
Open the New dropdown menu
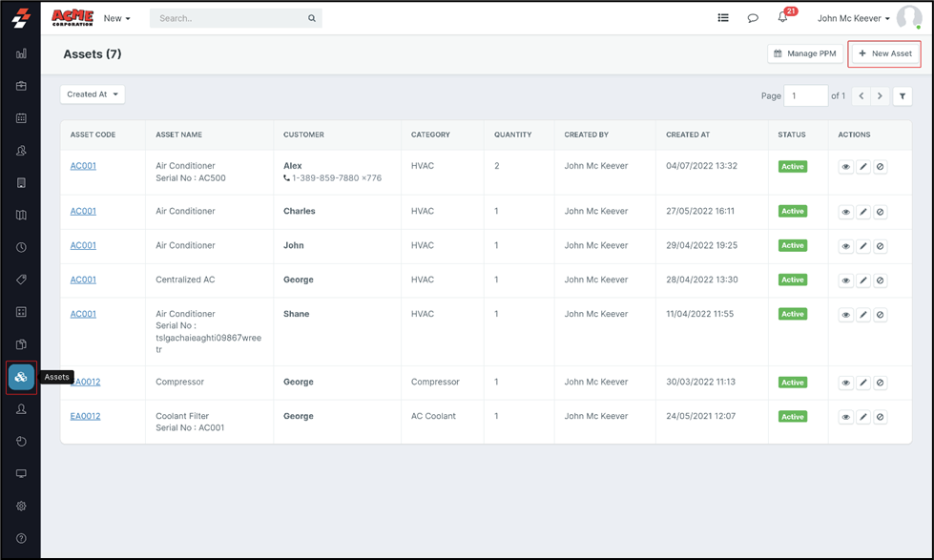116,18
